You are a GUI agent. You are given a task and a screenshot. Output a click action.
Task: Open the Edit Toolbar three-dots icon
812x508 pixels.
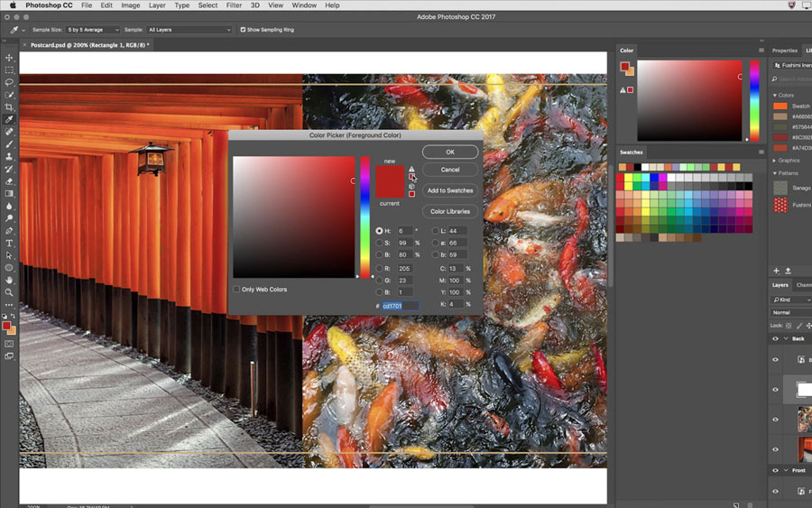(9, 305)
